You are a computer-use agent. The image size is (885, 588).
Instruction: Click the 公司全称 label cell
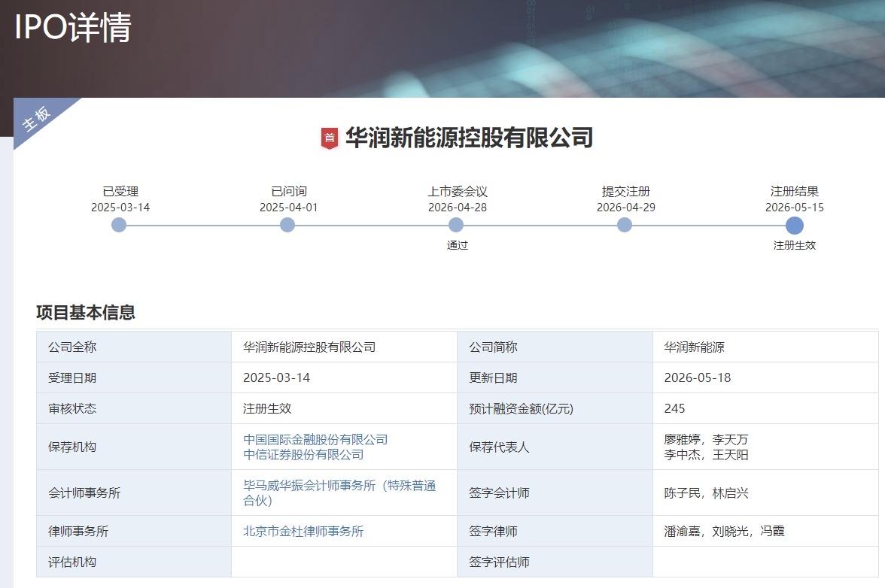tap(134, 347)
